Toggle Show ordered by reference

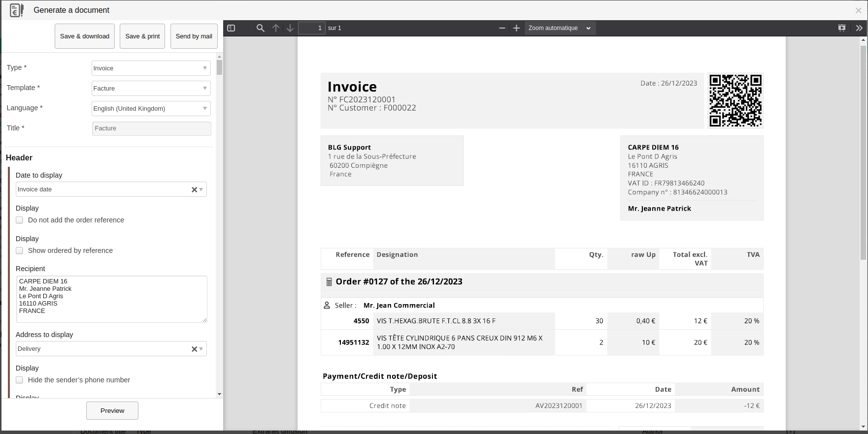coord(19,250)
